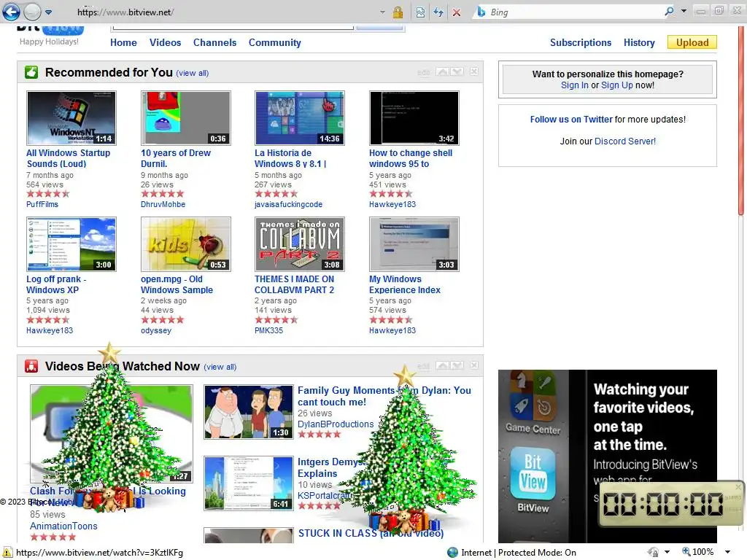Click the red Stop loading X icon
The width and height of the screenshot is (747, 560).
[457, 12]
